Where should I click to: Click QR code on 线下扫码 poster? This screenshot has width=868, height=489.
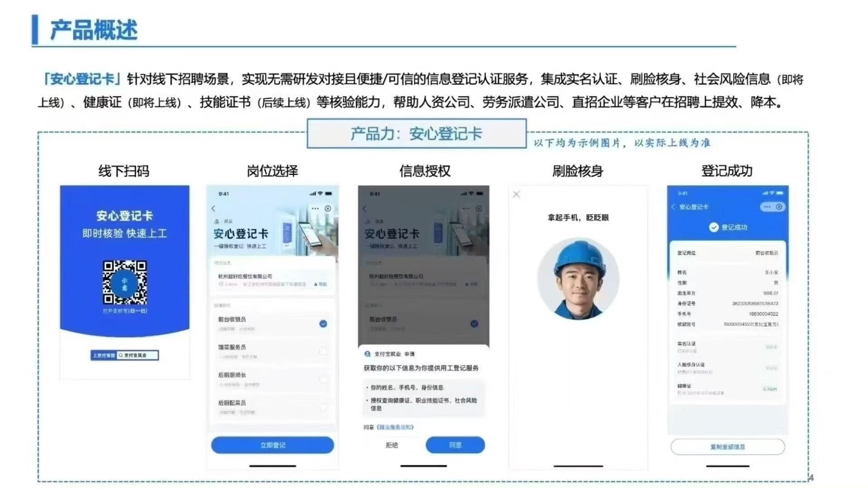pos(124,282)
